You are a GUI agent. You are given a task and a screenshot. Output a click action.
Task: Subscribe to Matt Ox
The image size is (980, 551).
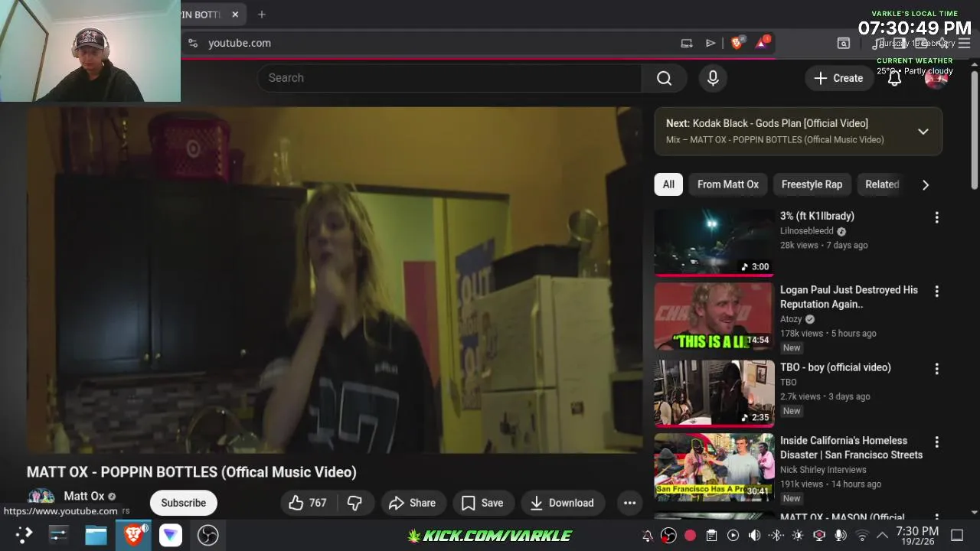(184, 503)
